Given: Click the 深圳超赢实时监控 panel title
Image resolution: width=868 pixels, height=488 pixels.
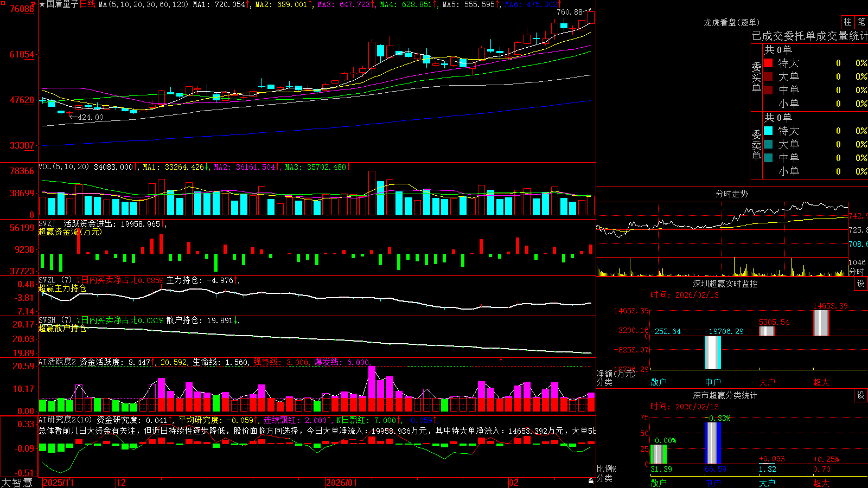Looking at the screenshot, I should [725, 284].
